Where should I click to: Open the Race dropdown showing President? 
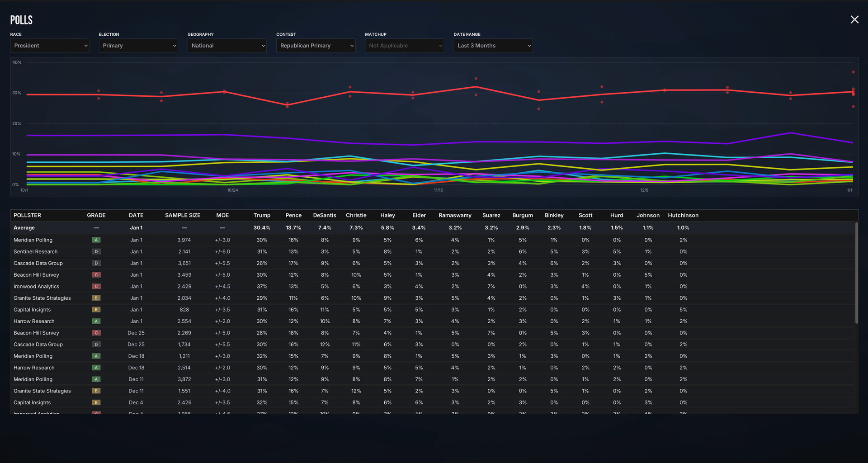tap(50, 46)
